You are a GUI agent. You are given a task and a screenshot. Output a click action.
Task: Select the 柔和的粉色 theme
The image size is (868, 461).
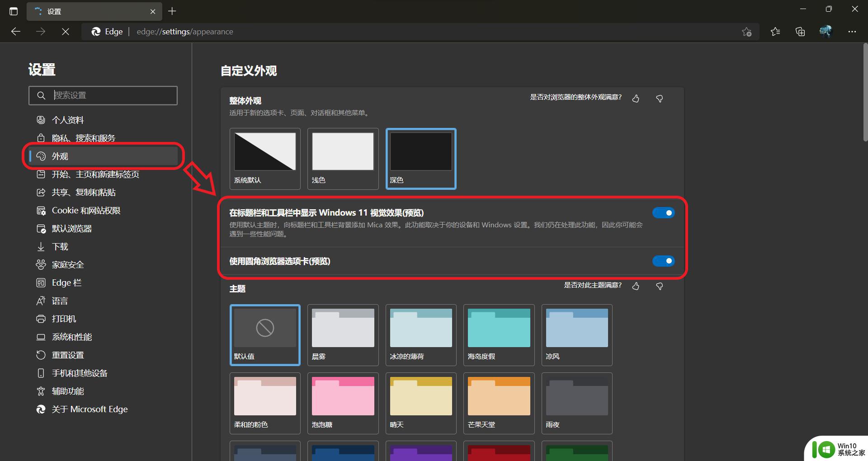[x=265, y=403]
